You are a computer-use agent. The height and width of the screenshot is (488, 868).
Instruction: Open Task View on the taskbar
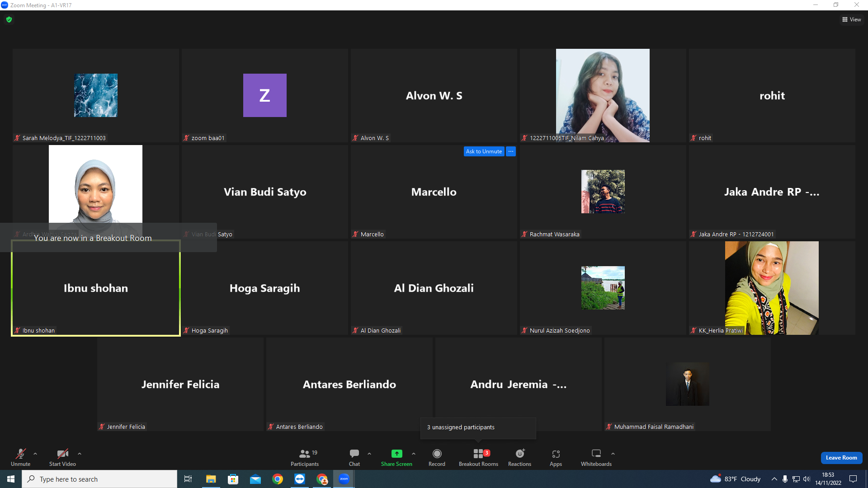[188, 479]
